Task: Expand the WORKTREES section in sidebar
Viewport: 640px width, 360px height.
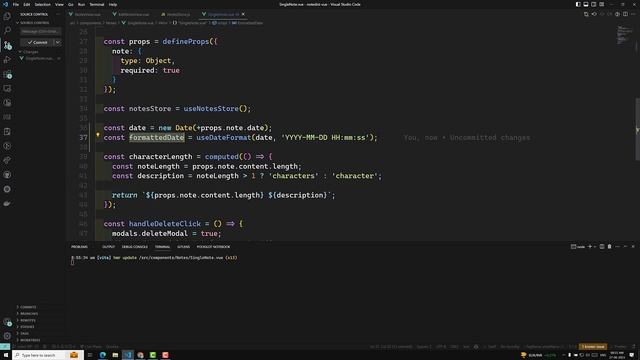Action: [29, 340]
